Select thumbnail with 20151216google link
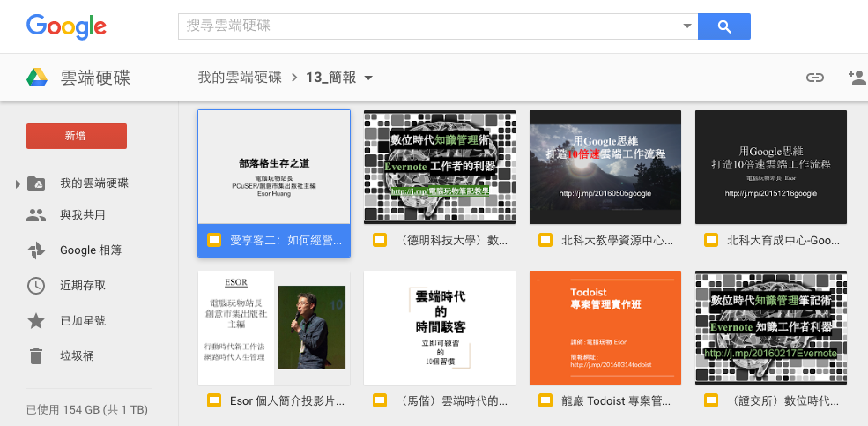Viewport: 868px width, 426px height. [x=771, y=167]
